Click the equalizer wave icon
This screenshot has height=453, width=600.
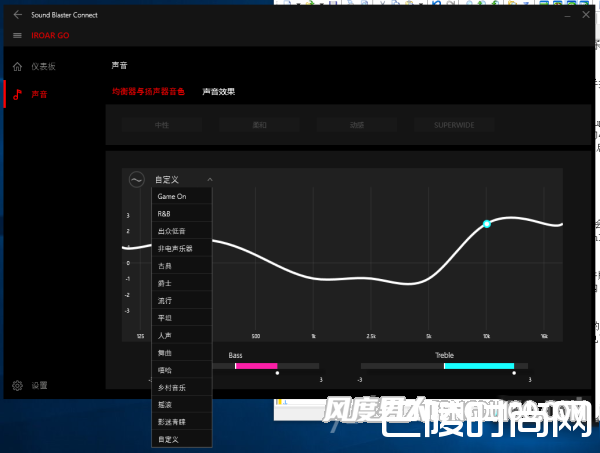click(x=137, y=179)
